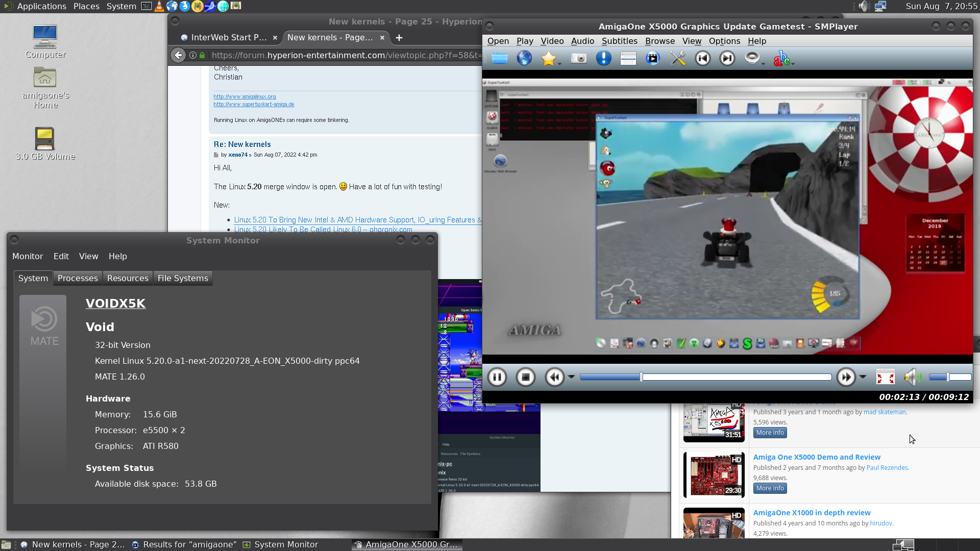Click the Open URL globe icon in SMPlayer
This screenshot has width=980, height=551.
point(524,58)
